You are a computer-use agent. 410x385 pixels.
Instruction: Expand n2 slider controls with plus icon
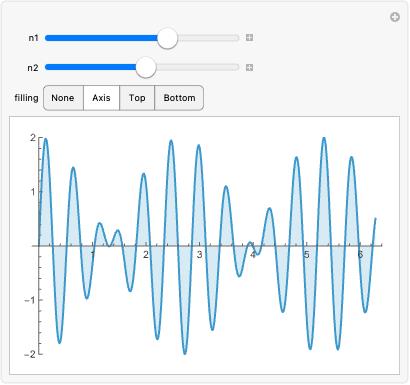[x=249, y=68]
